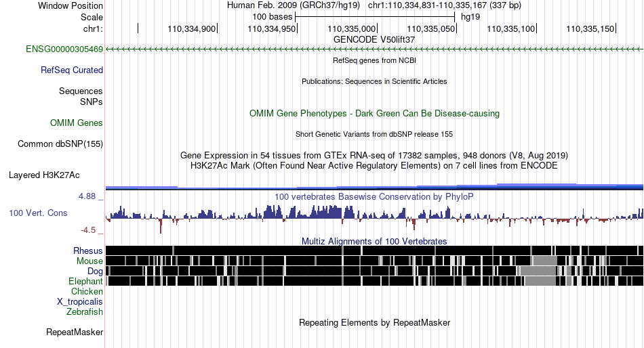Open the Layered H3K27Ac track label
The height and width of the screenshot is (348, 644).
(x=44, y=175)
